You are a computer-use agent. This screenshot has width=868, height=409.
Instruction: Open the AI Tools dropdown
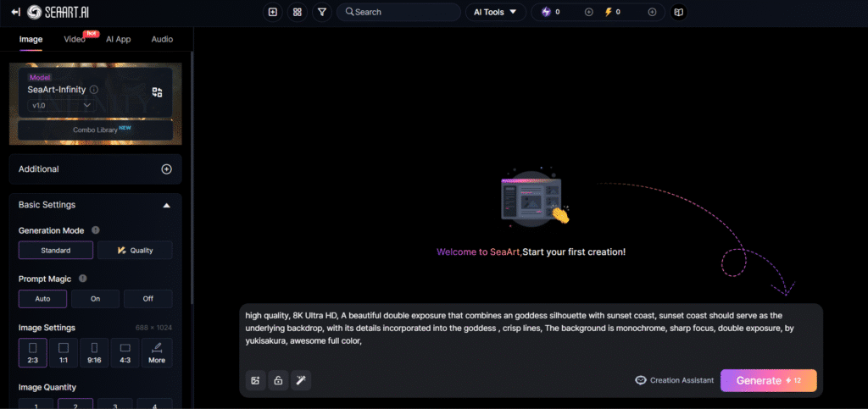[495, 12]
